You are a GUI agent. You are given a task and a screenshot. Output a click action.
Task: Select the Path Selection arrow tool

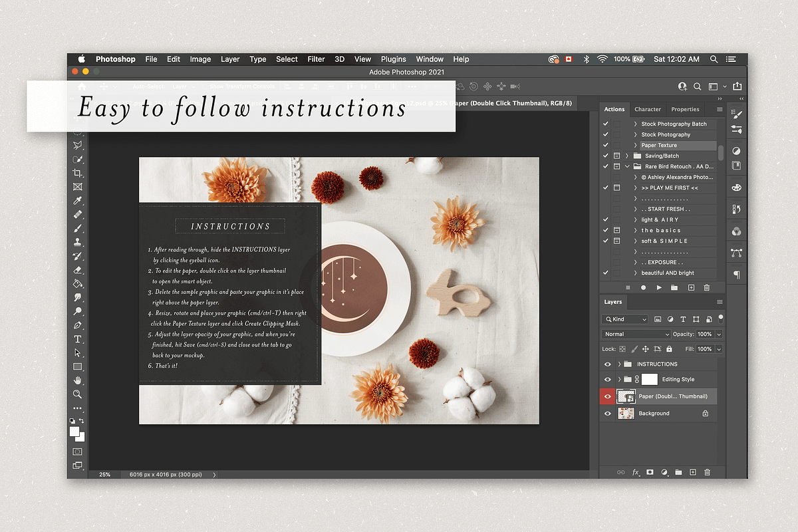[78, 352]
